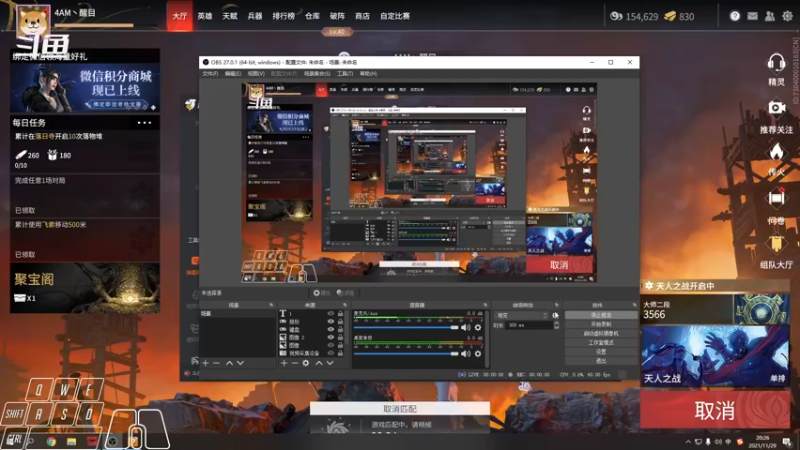This screenshot has height=450, width=800.
Task: Click the transition duration 300 ms stepper arrows
Action: point(556,325)
